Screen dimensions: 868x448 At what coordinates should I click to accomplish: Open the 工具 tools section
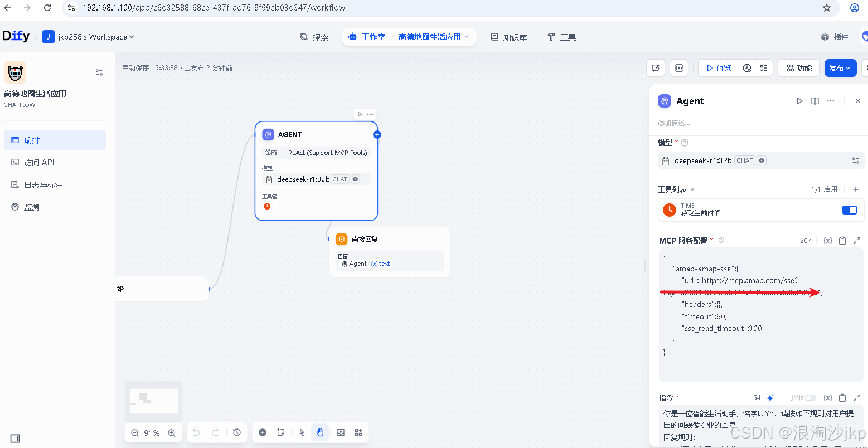(561, 37)
